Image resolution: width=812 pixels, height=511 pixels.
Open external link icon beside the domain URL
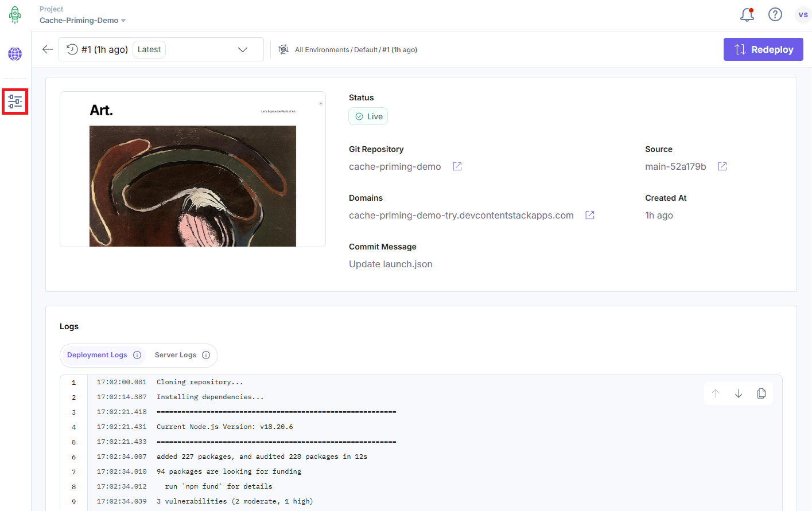(590, 215)
